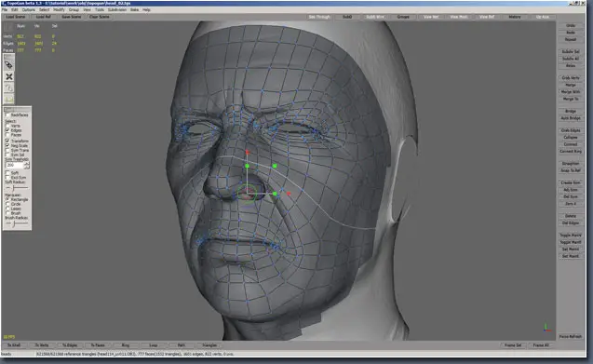The width and height of the screenshot is (593, 364).
Task: Select the pen draw tool icon
Action: [x=8, y=65]
